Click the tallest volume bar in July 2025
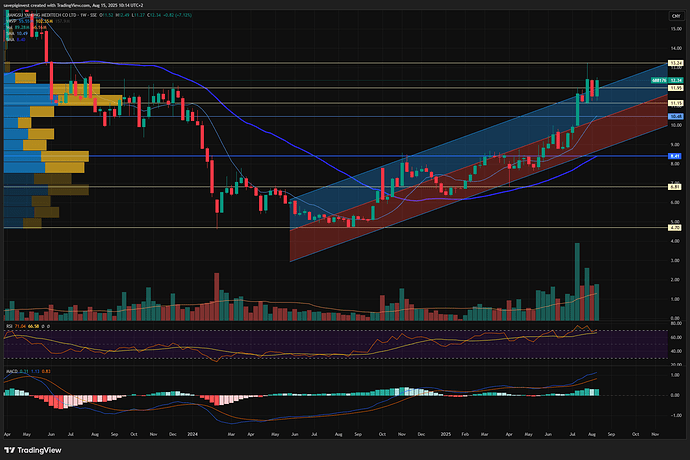The height and width of the screenshot is (460, 690). click(x=577, y=282)
